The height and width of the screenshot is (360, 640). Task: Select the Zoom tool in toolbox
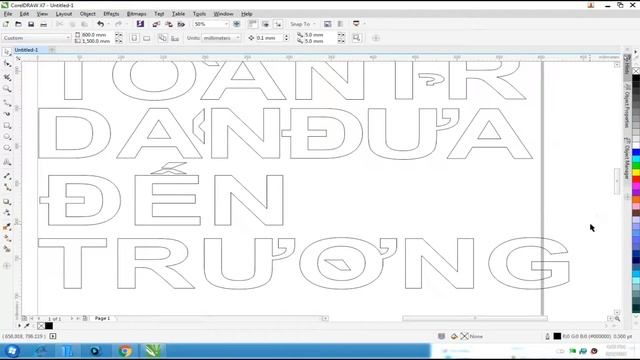pyautogui.click(x=7, y=89)
